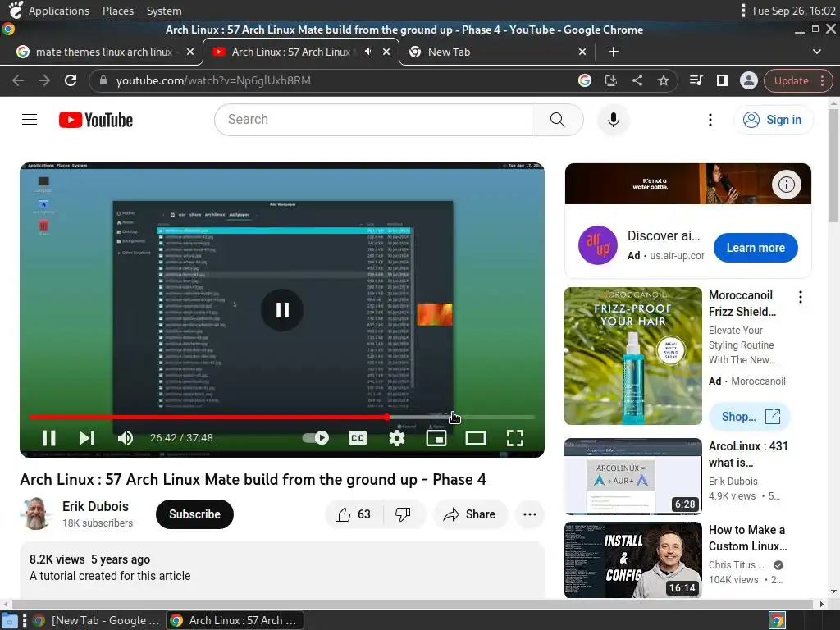Open media controls icon
Screen dimensions: 840x630
tap(696, 80)
